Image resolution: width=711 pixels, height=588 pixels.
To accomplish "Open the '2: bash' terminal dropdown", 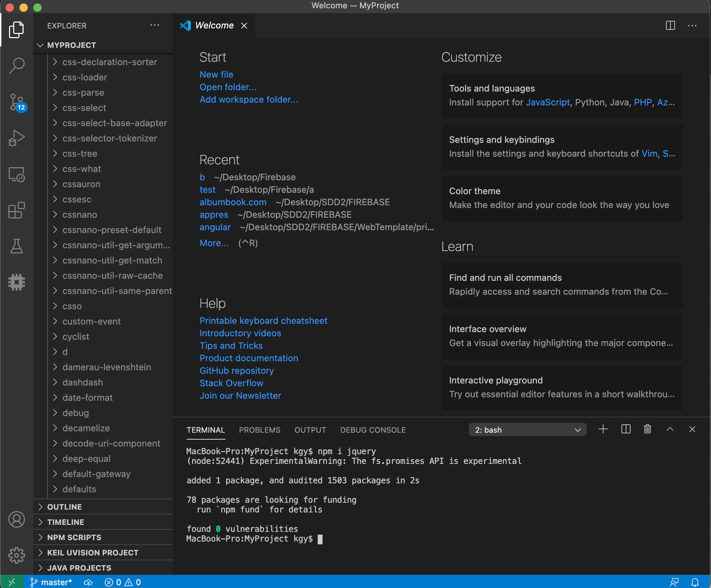I will (x=527, y=430).
